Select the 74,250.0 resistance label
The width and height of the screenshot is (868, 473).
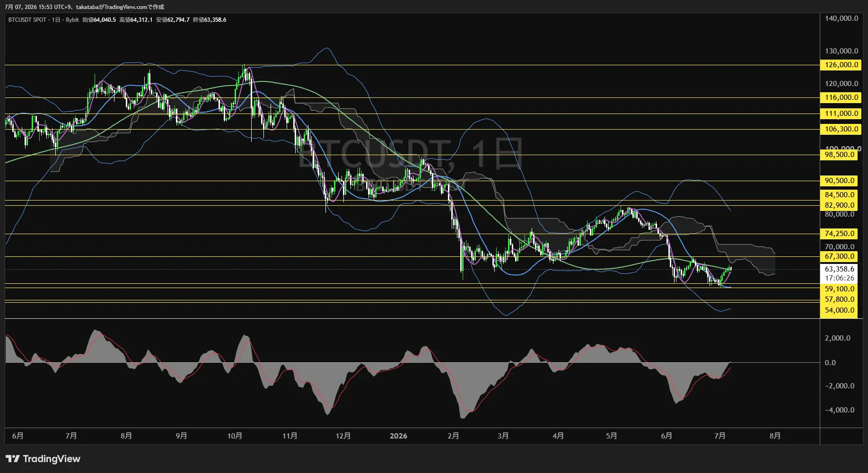[x=839, y=234]
